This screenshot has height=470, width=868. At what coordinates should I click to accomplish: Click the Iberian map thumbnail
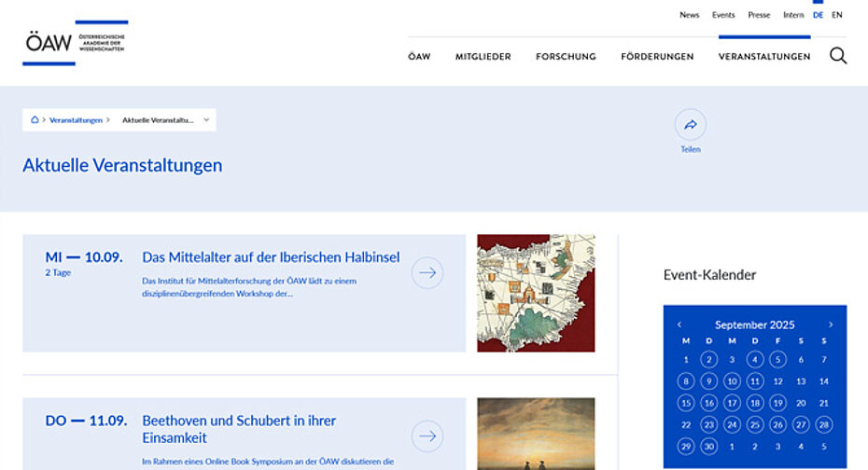click(536, 293)
